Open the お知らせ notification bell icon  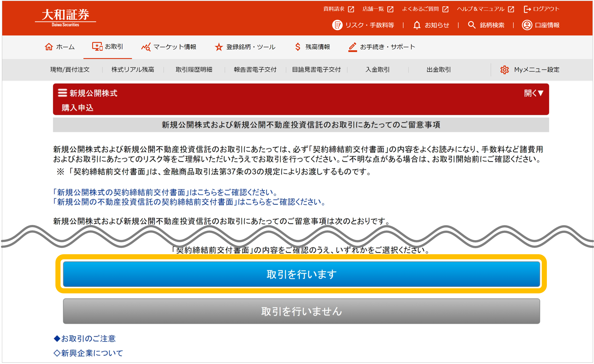(x=417, y=25)
